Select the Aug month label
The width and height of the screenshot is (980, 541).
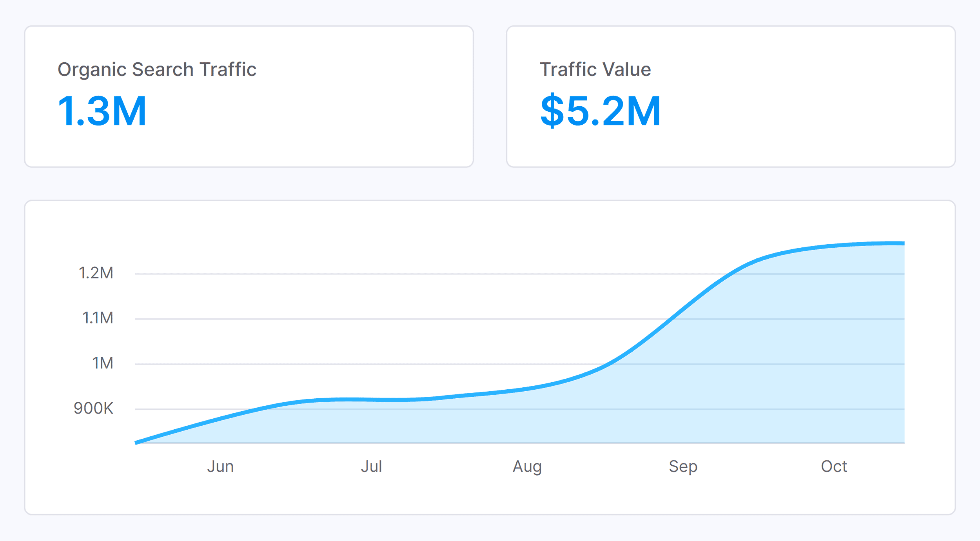pyautogui.click(x=527, y=467)
